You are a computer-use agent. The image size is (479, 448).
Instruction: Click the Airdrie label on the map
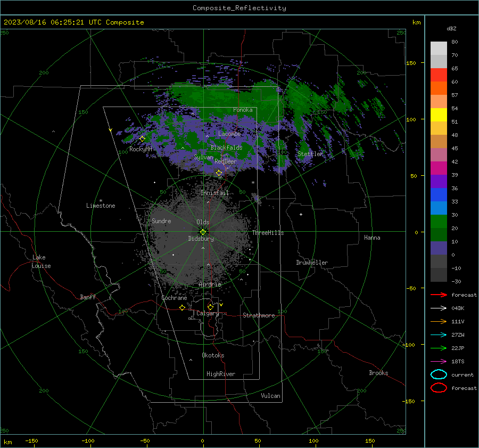click(210, 284)
